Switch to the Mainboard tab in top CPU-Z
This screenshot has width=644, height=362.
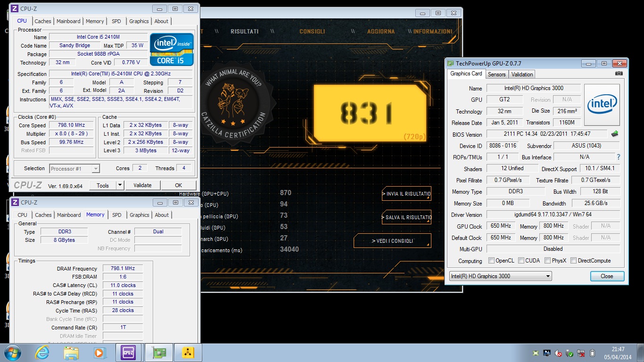(x=68, y=21)
